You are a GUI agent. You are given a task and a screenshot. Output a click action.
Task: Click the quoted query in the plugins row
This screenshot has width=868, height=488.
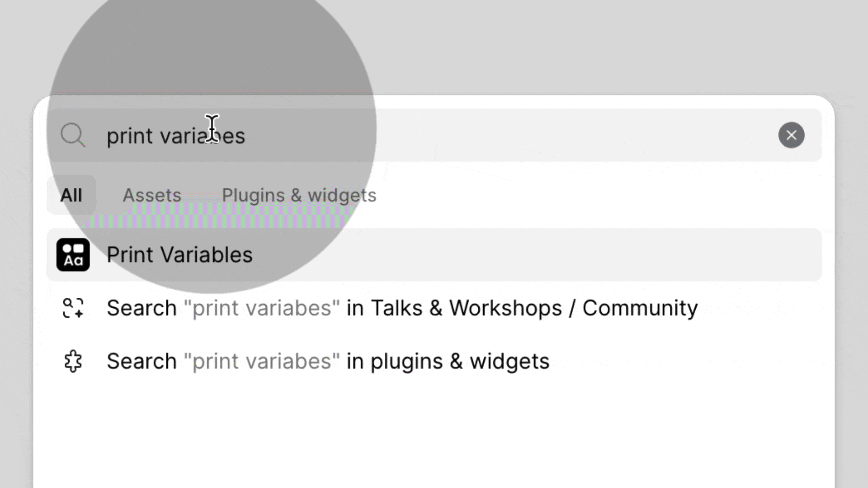coord(262,361)
